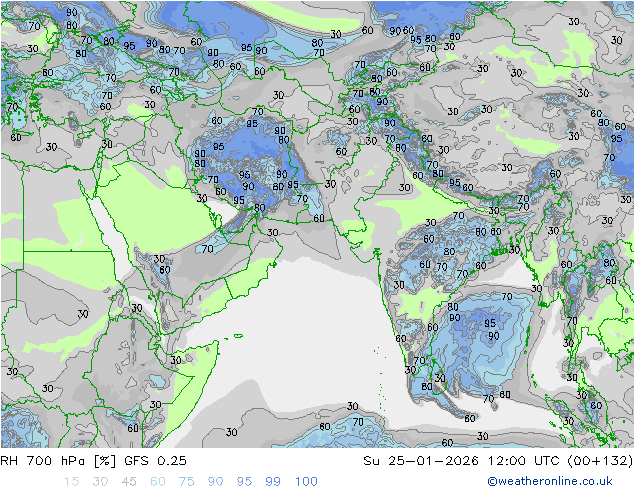Click the 99 value in the legend scale
Viewport: 634px width, 490px height.
pyautogui.click(x=273, y=482)
